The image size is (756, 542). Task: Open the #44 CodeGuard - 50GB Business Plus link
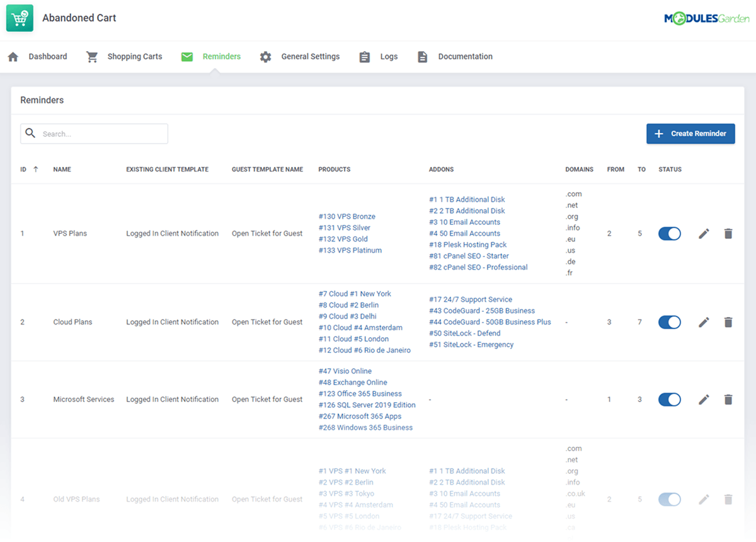click(x=490, y=322)
